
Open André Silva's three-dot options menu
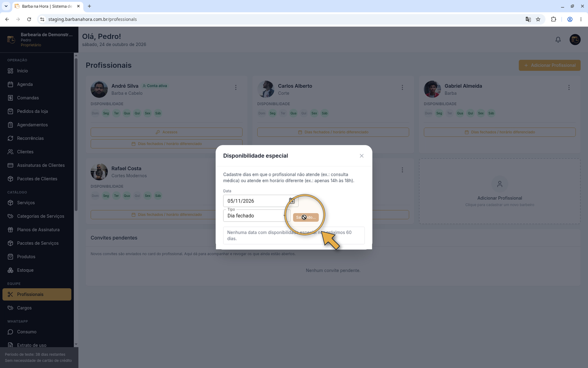(x=236, y=88)
